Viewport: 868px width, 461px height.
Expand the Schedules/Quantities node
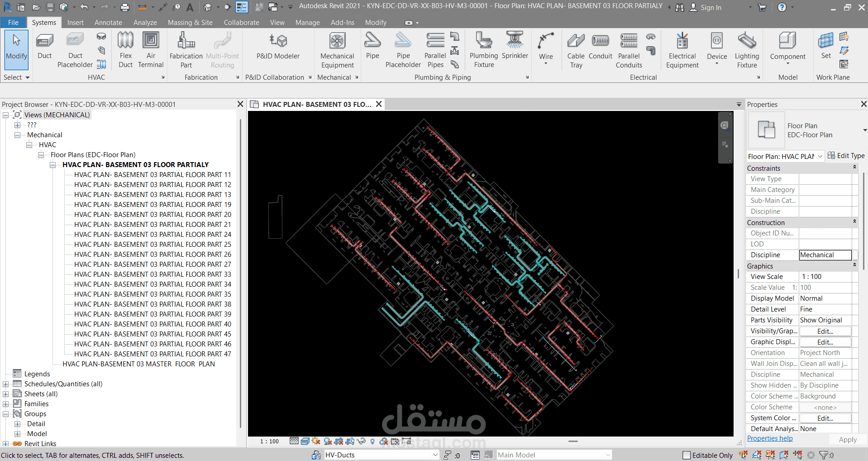[x=6, y=384]
